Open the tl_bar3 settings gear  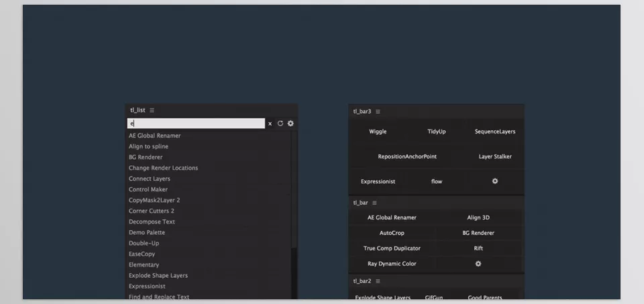(x=495, y=181)
